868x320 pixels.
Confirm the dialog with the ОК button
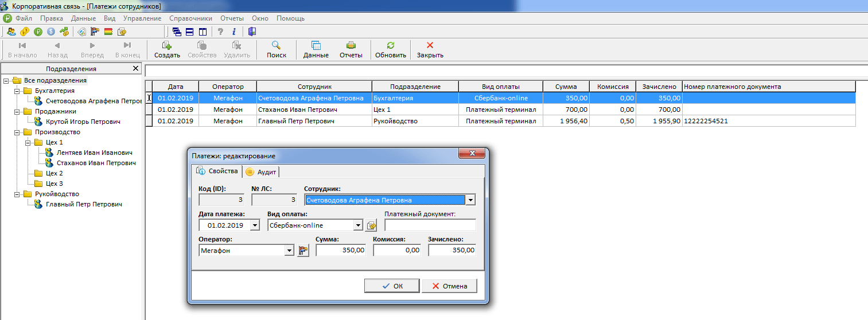click(392, 286)
